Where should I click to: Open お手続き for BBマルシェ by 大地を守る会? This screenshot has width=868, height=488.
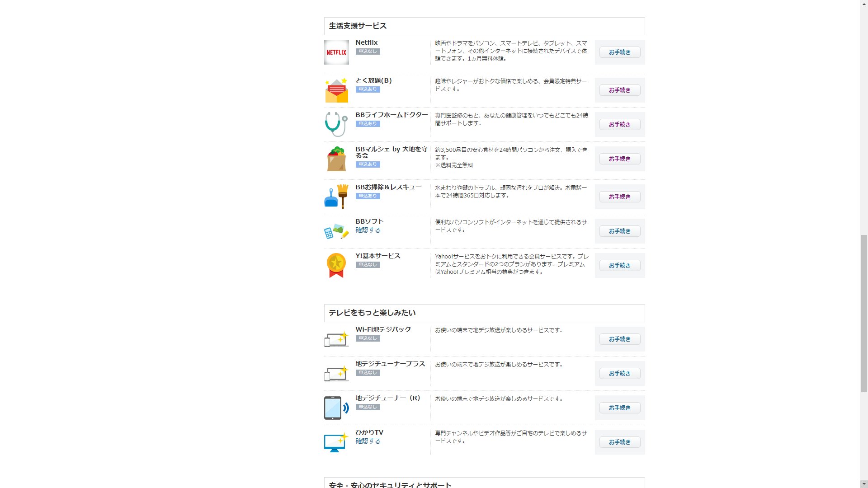[x=620, y=159]
